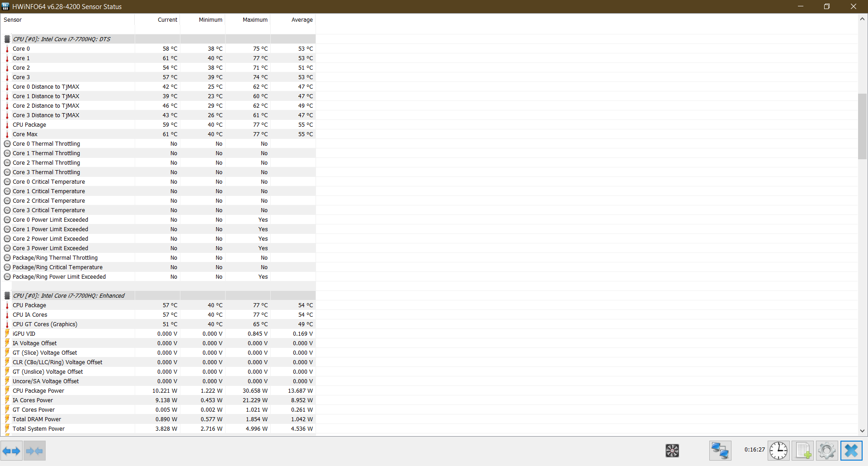
Task: Click the scrollbar down arrow
Action: (862, 431)
